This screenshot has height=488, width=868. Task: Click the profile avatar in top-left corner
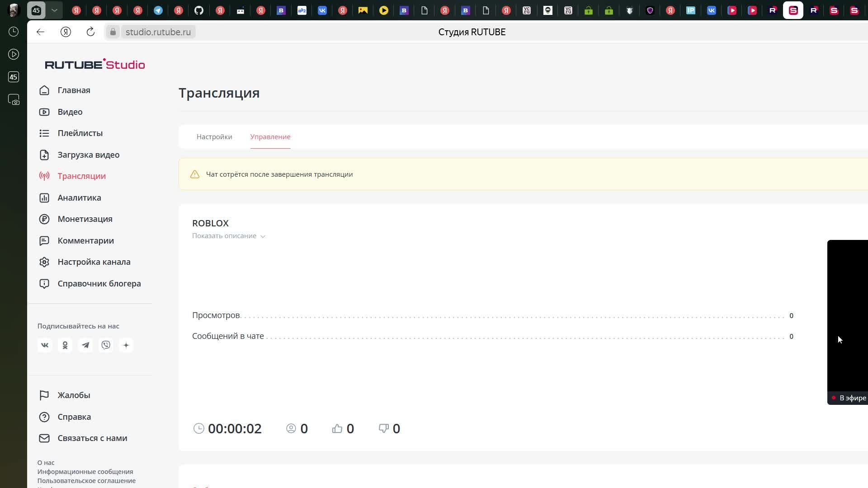(x=14, y=10)
